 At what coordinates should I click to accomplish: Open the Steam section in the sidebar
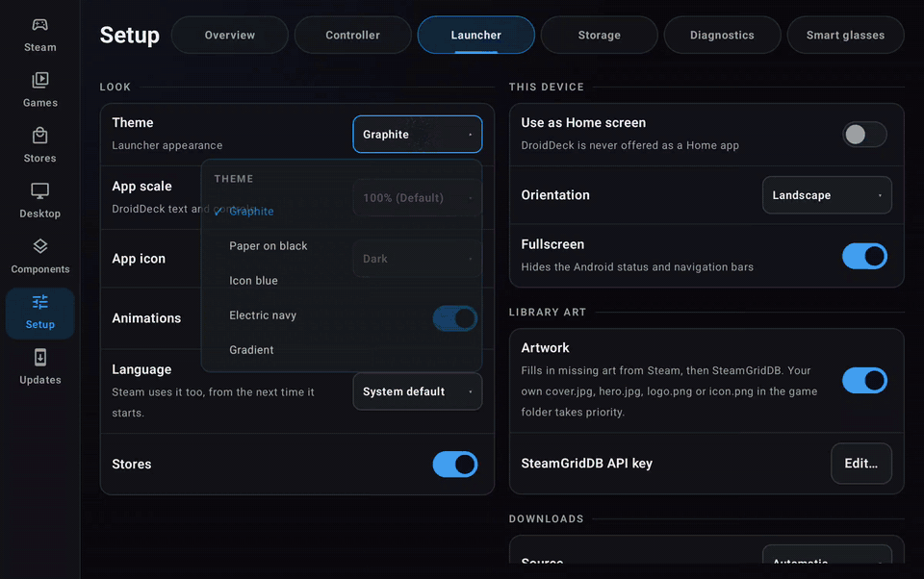tap(40, 36)
